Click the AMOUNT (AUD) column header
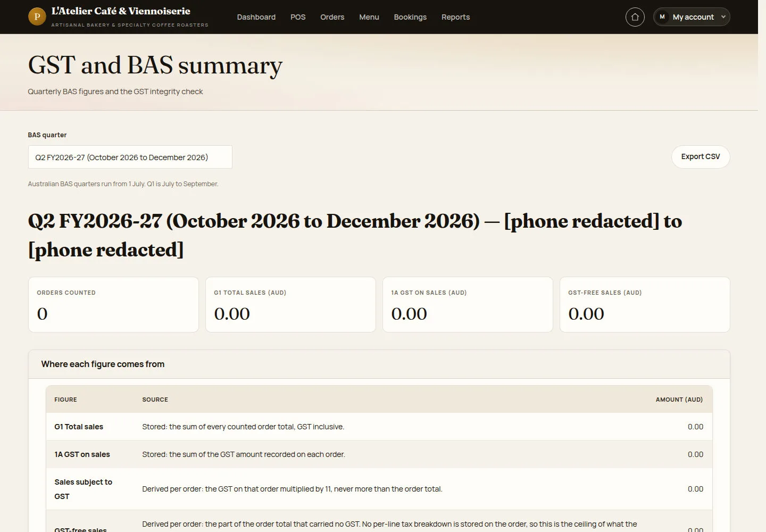766x532 pixels. (x=679, y=400)
